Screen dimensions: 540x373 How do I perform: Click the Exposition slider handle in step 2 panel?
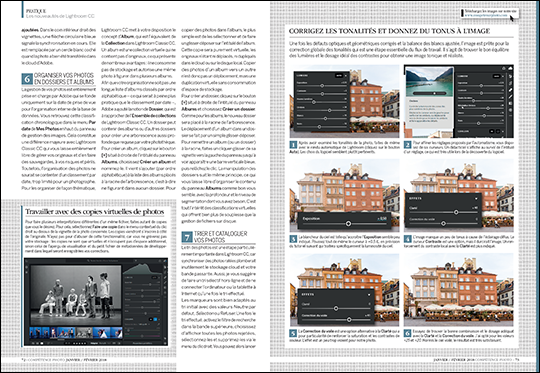481,86
